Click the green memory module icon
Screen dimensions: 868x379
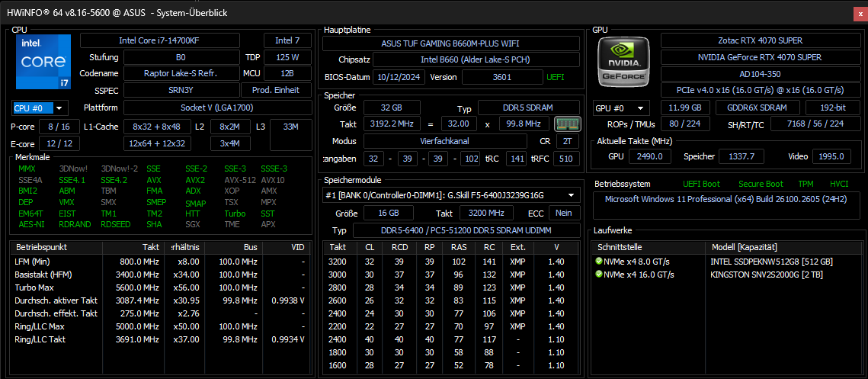point(568,124)
